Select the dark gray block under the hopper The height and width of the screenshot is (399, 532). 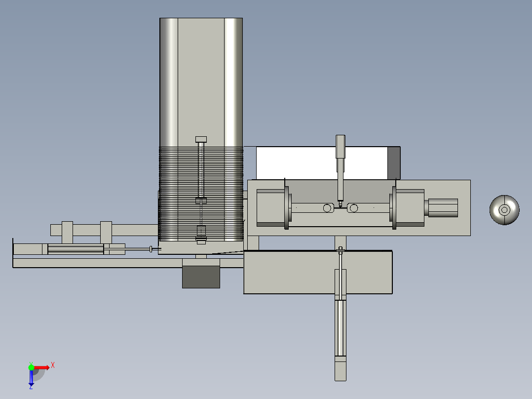201,277
